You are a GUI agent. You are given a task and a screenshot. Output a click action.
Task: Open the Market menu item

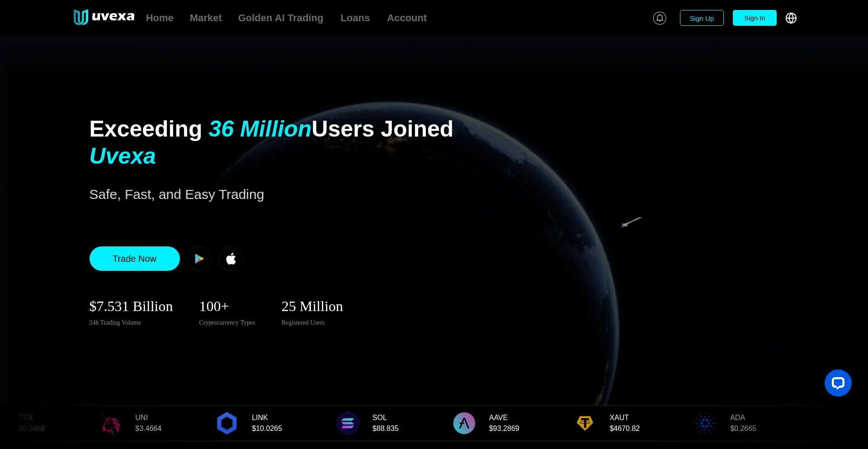coord(206,18)
